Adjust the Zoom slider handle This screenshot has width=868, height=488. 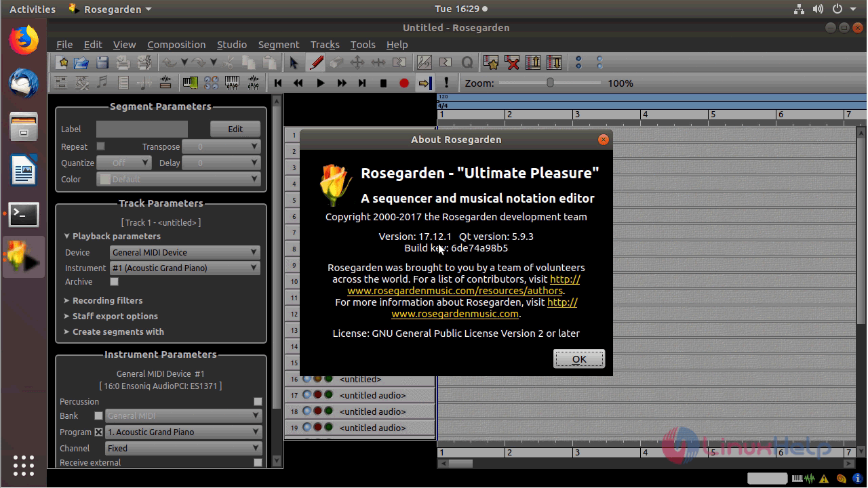click(550, 83)
